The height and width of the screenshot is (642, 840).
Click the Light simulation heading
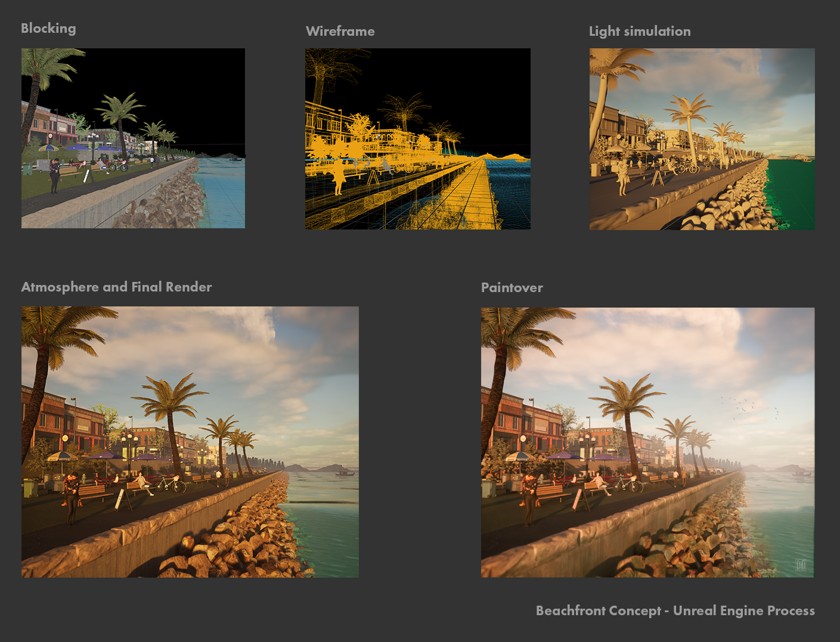click(639, 31)
